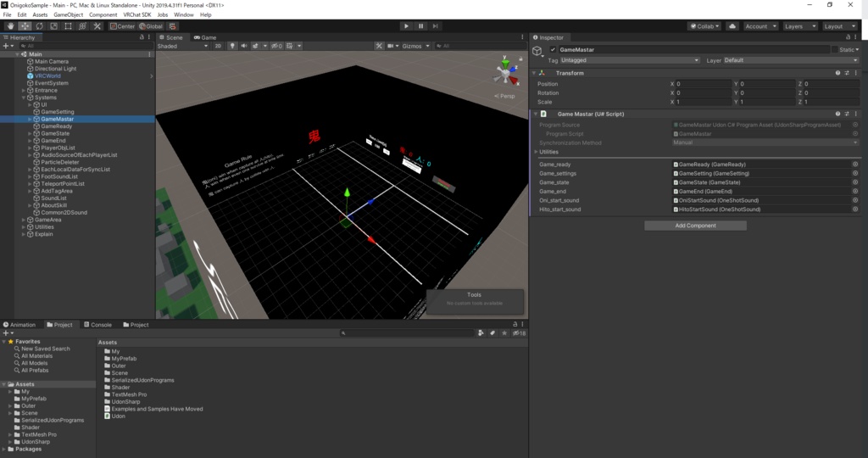The image size is (868, 458).
Task: Pick object for Game_ready field
Action: point(855,165)
